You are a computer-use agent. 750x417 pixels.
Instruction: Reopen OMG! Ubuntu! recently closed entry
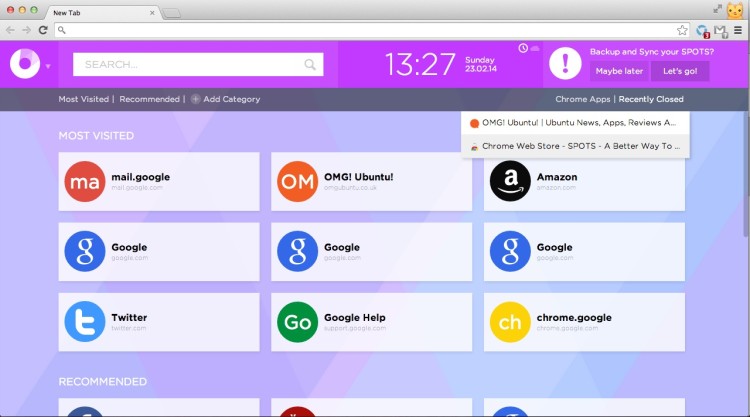tap(575, 123)
